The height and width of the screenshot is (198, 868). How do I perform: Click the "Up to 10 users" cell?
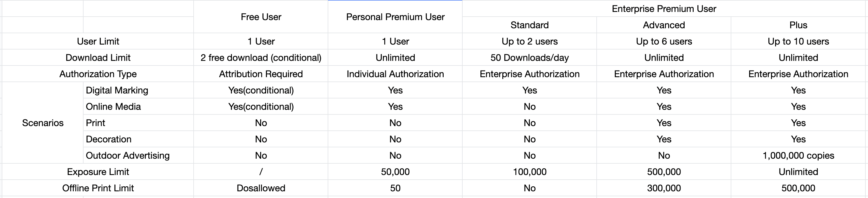pyautogui.click(x=798, y=41)
